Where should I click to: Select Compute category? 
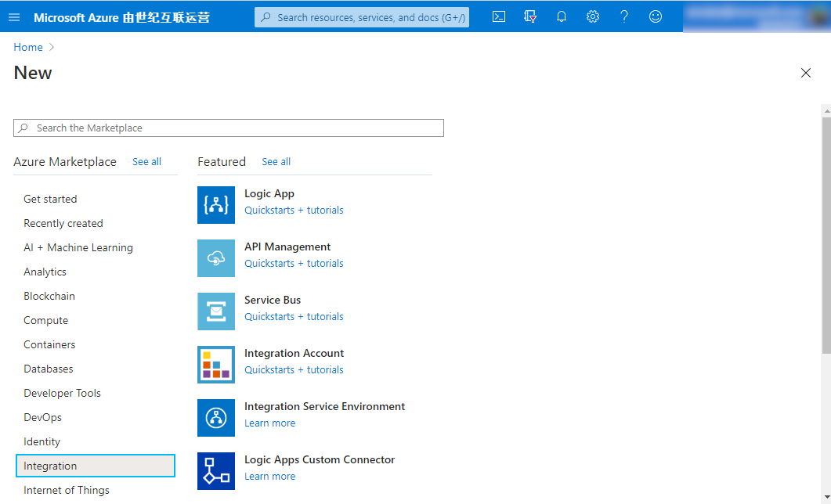(46, 321)
